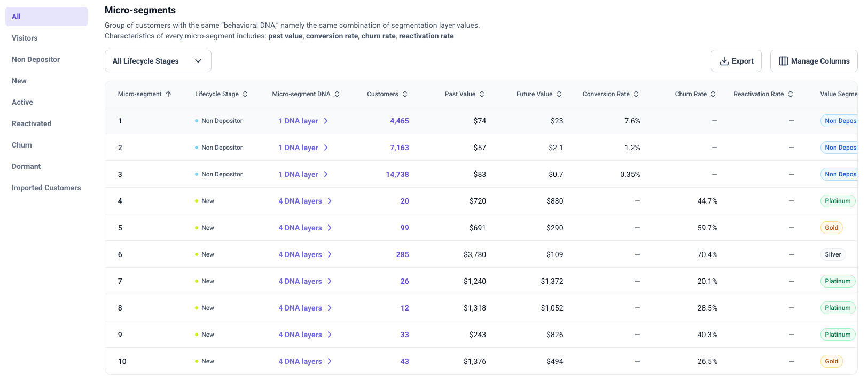This screenshot has height=388, width=868.
Task: Click the $3,780 past value cell
Action: pyautogui.click(x=475, y=254)
